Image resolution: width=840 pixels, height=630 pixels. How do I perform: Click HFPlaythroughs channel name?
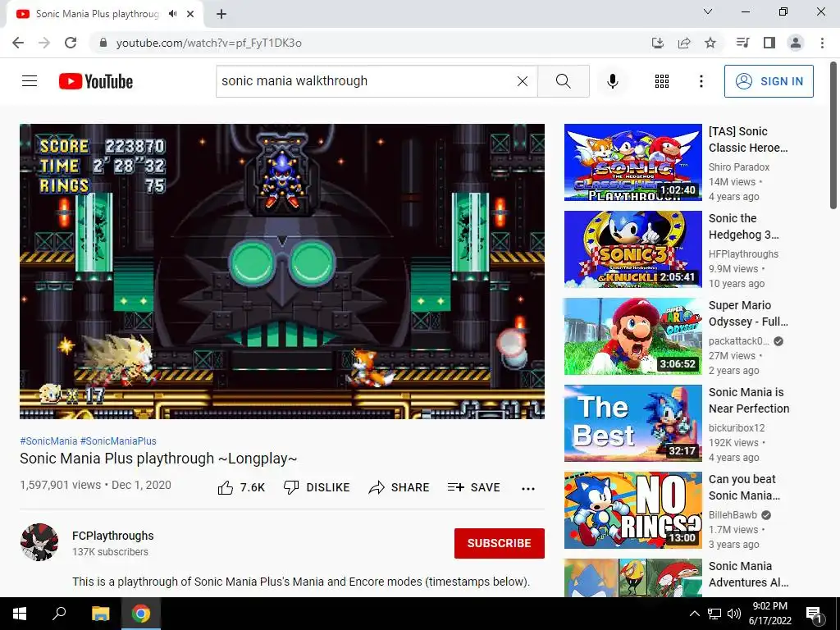(743, 254)
